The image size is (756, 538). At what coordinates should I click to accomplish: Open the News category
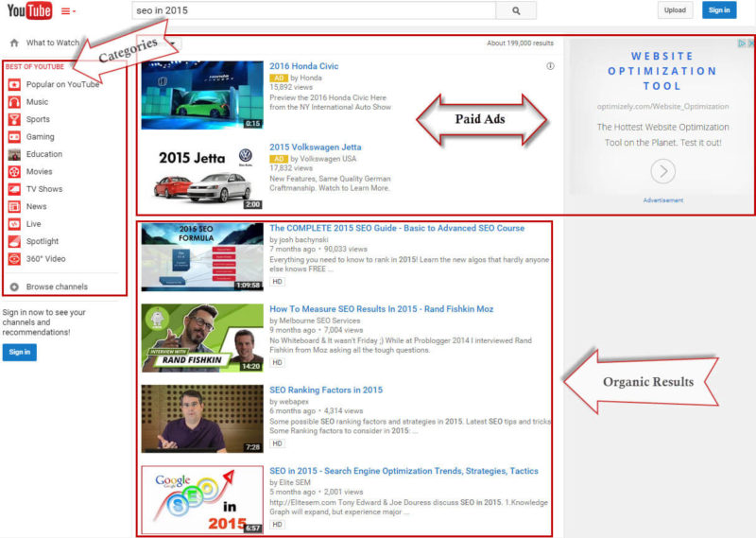[37, 206]
